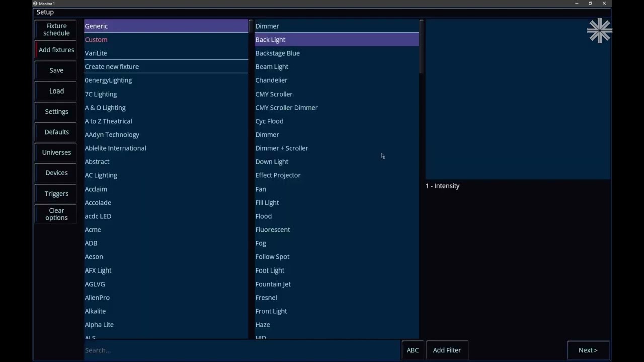Select Chandelier fixture type
Image resolution: width=644 pixels, height=362 pixels.
(x=337, y=80)
